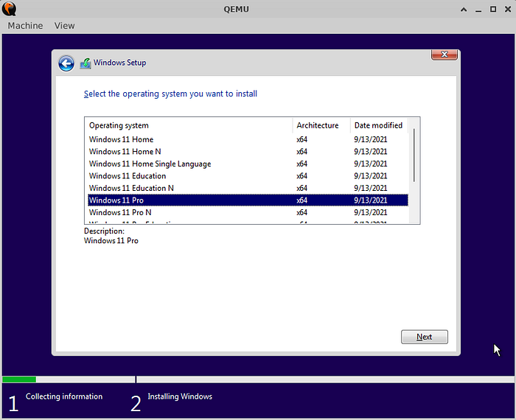The width and height of the screenshot is (516, 420).
Task: Close the QEMU window
Action: (508, 9)
